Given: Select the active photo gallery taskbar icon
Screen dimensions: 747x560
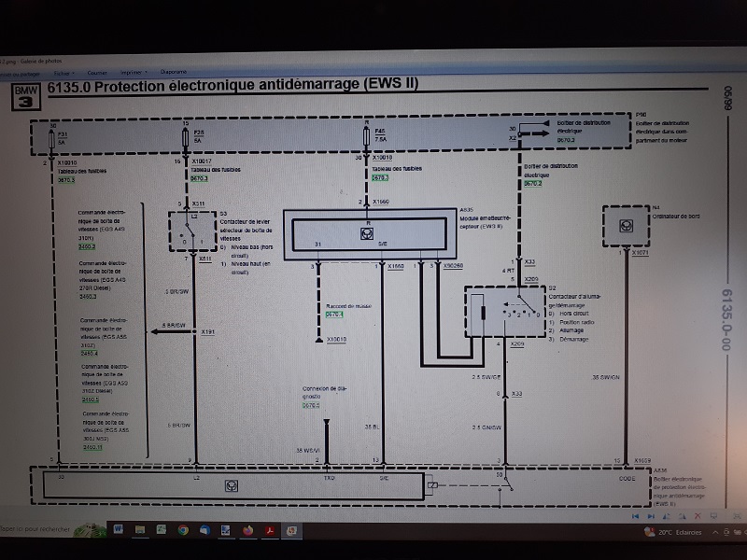Looking at the screenshot, I should click(291, 530).
